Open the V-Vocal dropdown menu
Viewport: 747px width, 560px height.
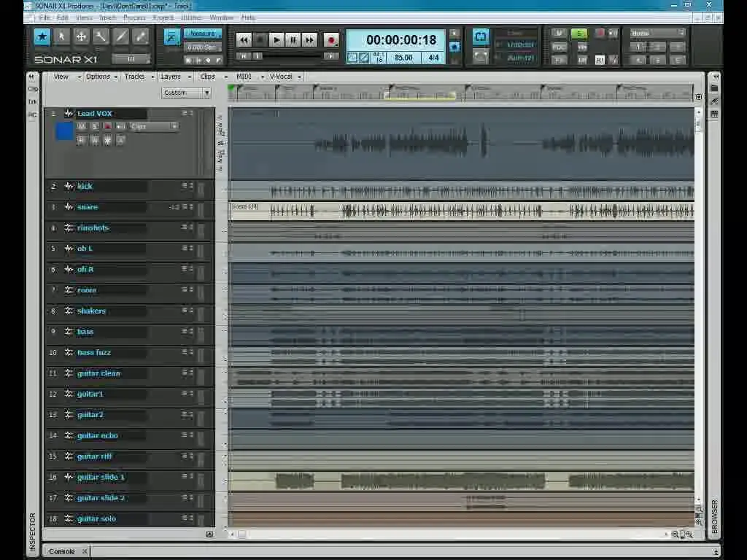point(285,77)
